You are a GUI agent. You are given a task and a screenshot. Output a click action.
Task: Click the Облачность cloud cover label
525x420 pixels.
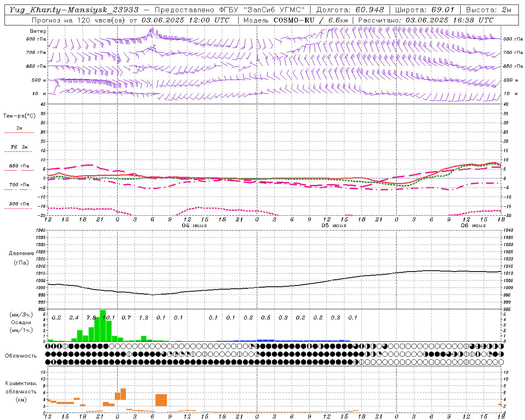(x=21, y=356)
